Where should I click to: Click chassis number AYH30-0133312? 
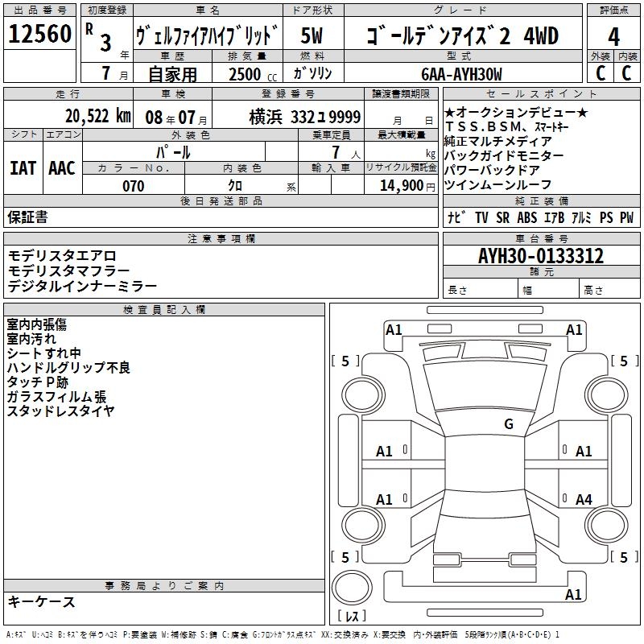(x=541, y=256)
